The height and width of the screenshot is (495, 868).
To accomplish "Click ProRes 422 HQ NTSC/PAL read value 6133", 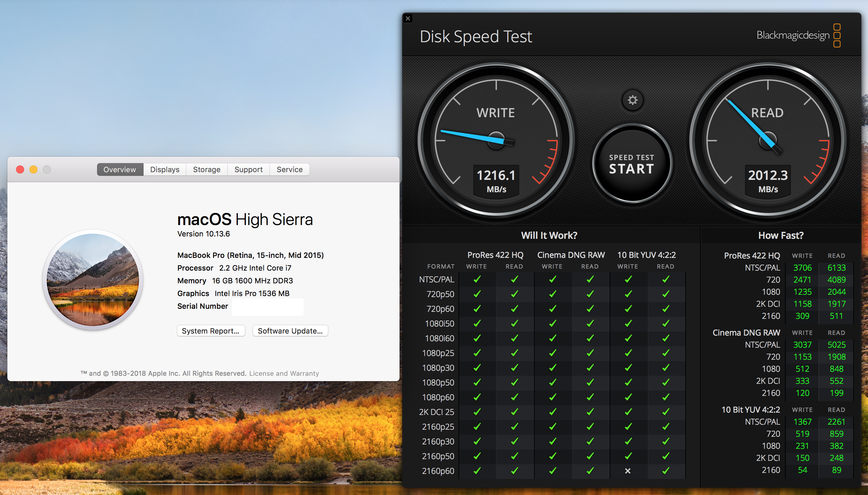I will click(x=837, y=268).
